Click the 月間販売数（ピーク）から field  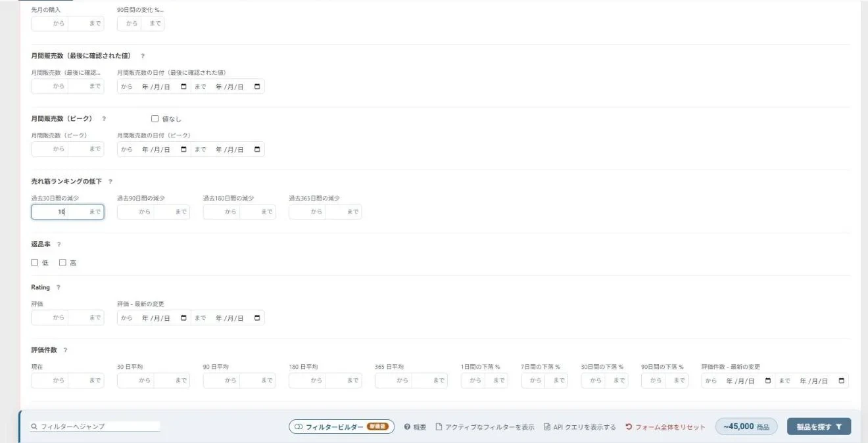(49, 149)
